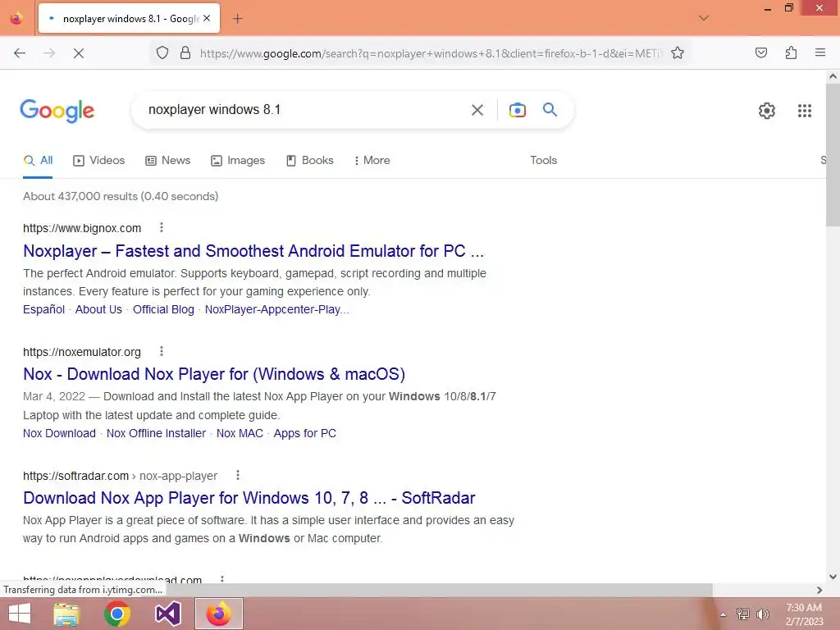
Task: Stop loading the page
Action: click(79, 53)
